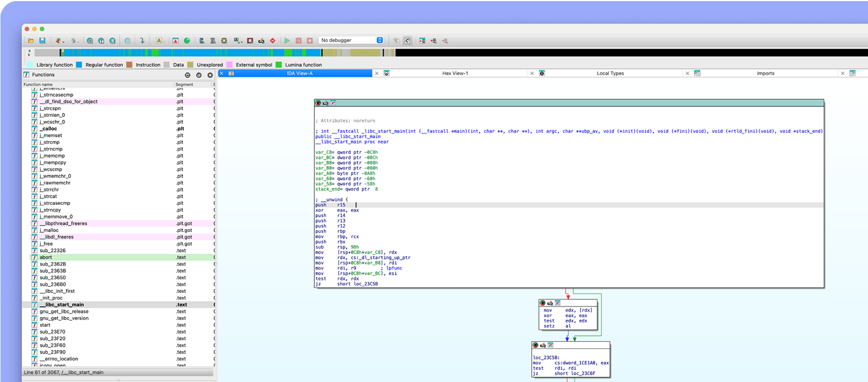This screenshot has width=868, height=382.
Task: Click 'setz al' instruction in small node
Action: pos(557,326)
